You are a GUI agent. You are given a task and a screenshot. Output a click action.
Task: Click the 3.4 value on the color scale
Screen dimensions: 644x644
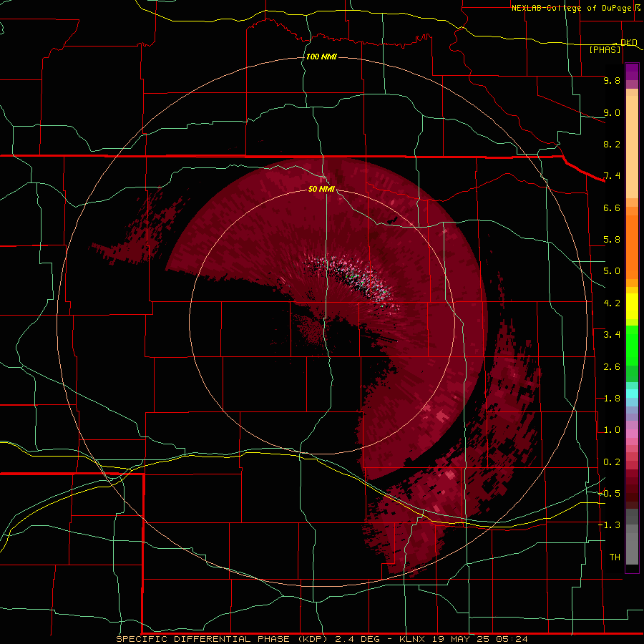pyautogui.click(x=612, y=335)
